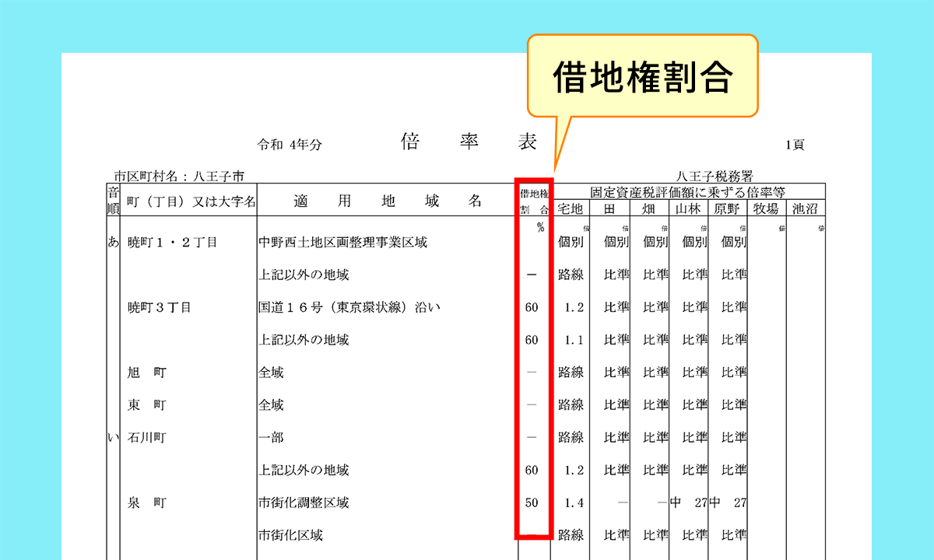The height and width of the screenshot is (560, 934).
Task: Select the 市街化区域 area name
Action: (x=290, y=536)
